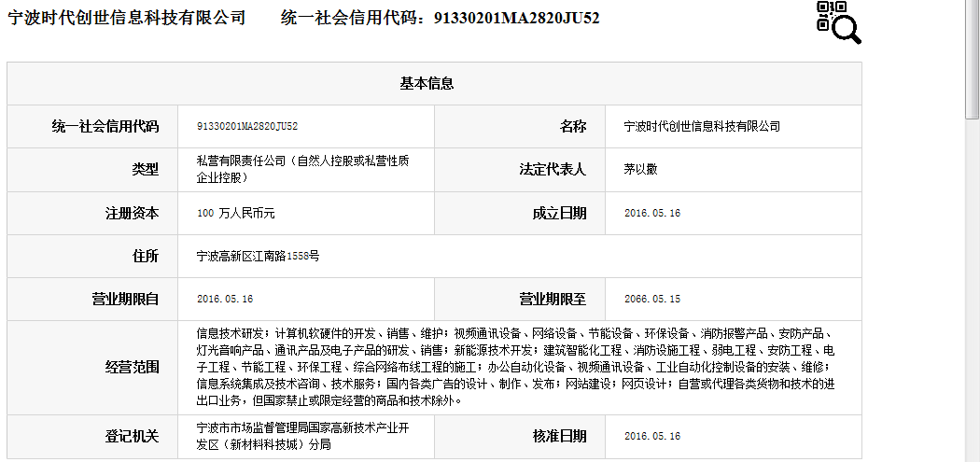Click the 成立日期 label
This screenshot has width=980, height=462.
tap(559, 213)
